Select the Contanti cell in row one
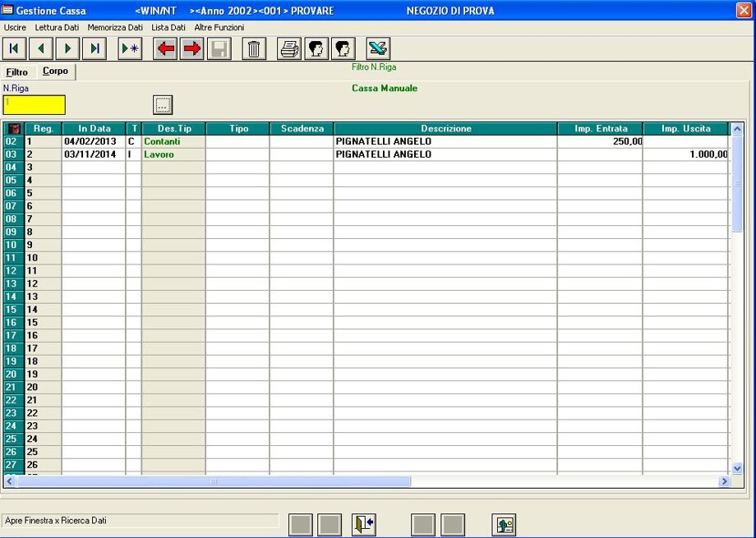 coord(173,141)
